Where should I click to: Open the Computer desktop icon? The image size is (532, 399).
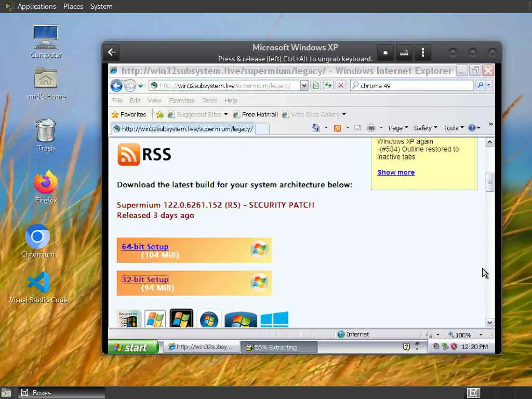click(x=46, y=42)
